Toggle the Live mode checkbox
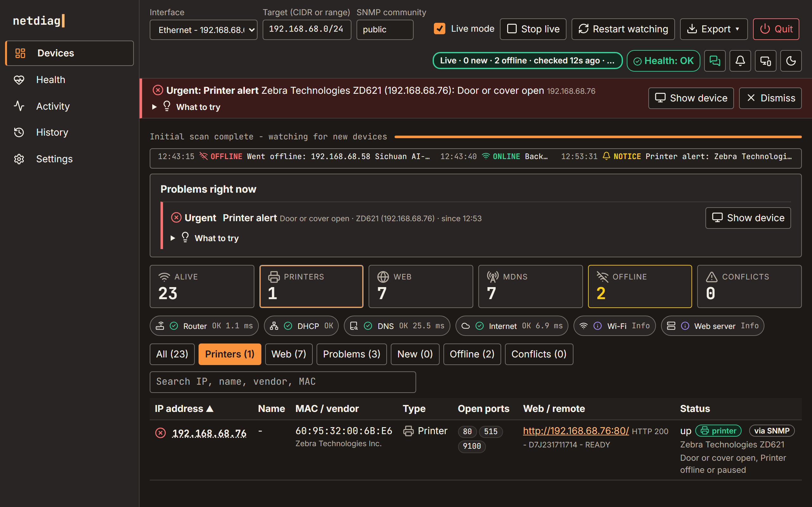Screen dimensions: 812x507 (440, 29)
